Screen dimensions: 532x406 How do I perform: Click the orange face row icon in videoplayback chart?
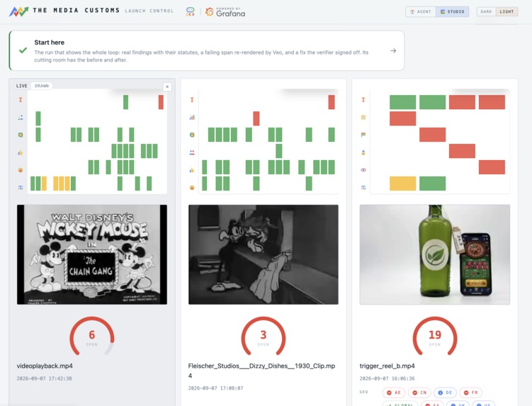point(21,170)
